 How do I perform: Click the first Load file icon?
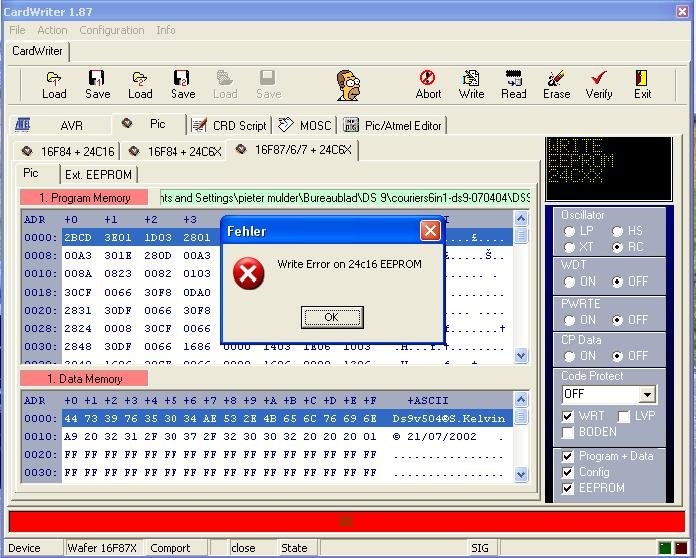54,79
